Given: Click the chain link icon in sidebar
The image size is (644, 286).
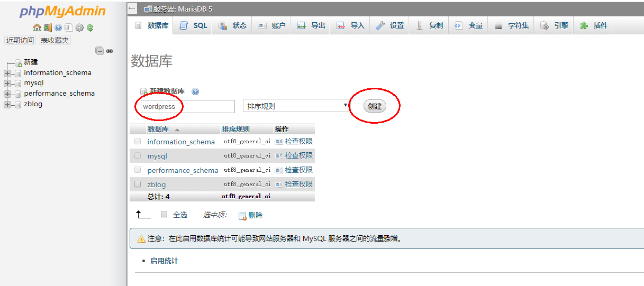Looking at the screenshot, I should coord(110,51).
